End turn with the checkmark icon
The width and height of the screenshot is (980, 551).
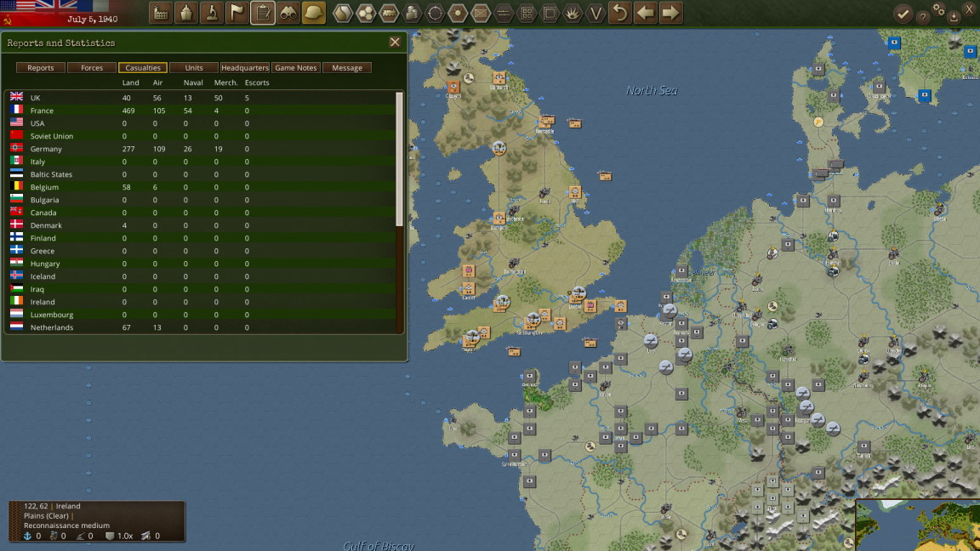click(903, 14)
